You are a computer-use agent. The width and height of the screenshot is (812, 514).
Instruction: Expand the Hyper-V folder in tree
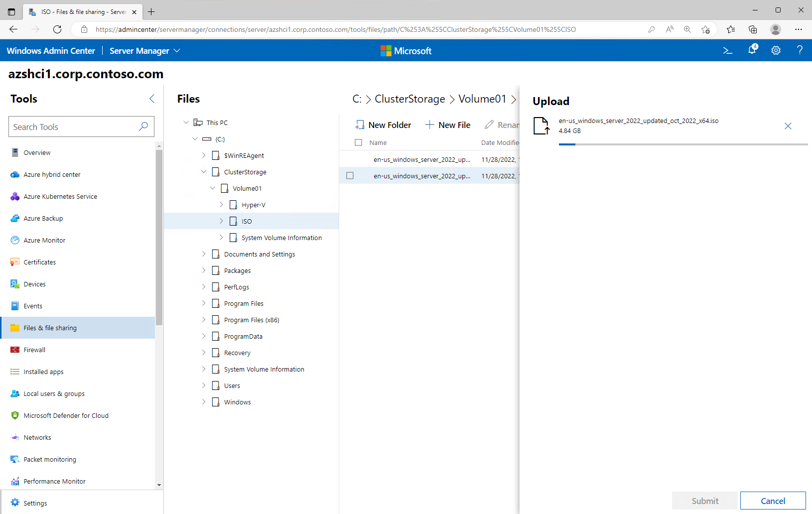221,205
